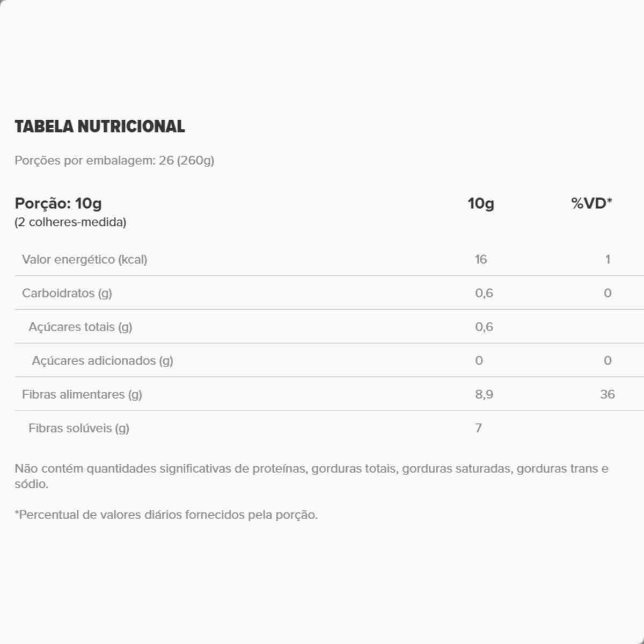Click the 0,6 value for Açúcares totais
The image size is (644, 644).
(x=484, y=327)
